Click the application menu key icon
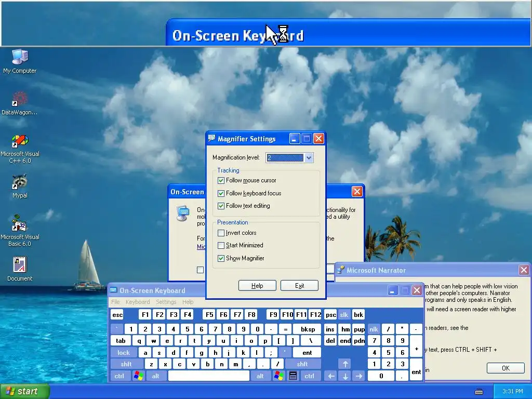The image size is (532, 399). pos(293,376)
